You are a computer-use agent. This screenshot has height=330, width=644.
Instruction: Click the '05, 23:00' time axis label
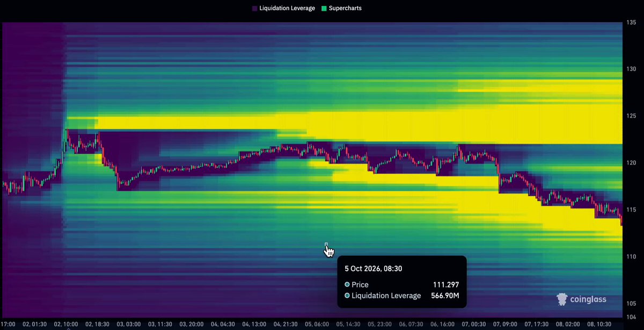click(x=380, y=325)
